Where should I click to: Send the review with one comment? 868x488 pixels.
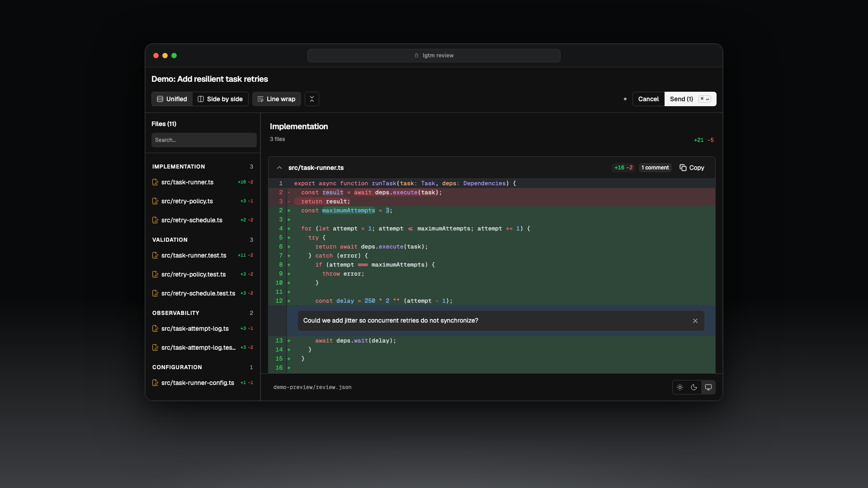click(x=690, y=99)
